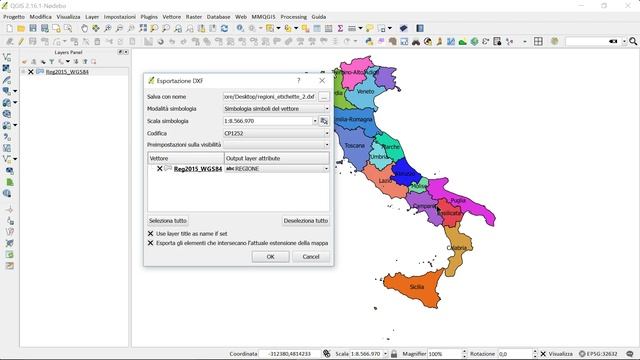Click the lock scale icon in status bar
This screenshot has height=360, width=640.
(394, 354)
